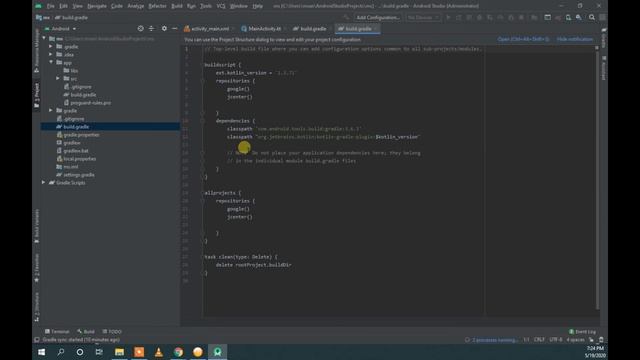Image resolution: width=640 pixels, height=360 pixels.
Task: Hide the Project panel with minus icon
Action: coord(175,29)
